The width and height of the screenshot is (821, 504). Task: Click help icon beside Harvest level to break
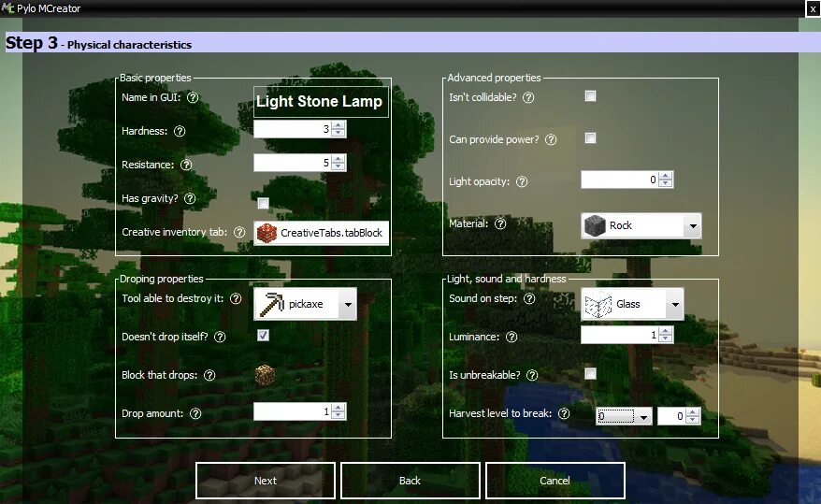[564, 413]
